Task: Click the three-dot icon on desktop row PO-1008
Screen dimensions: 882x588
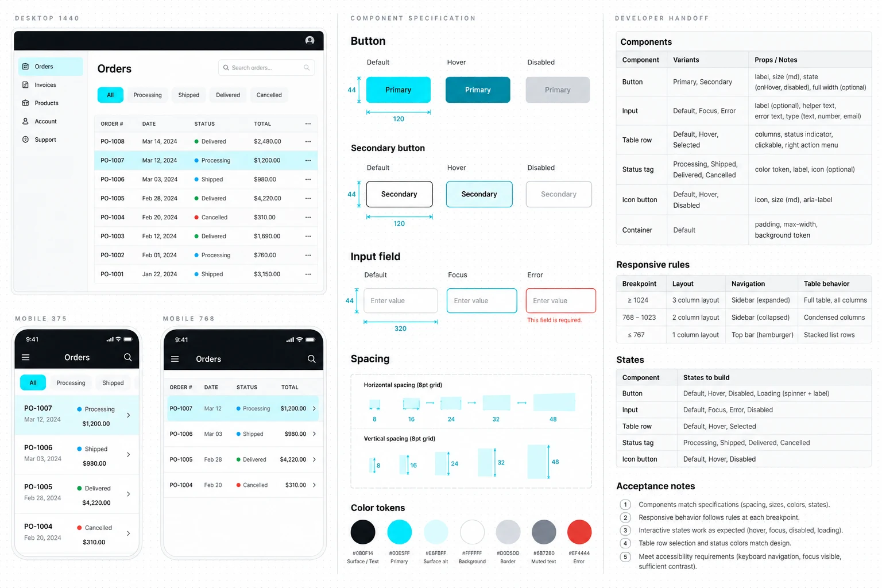Action: (308, 141)
